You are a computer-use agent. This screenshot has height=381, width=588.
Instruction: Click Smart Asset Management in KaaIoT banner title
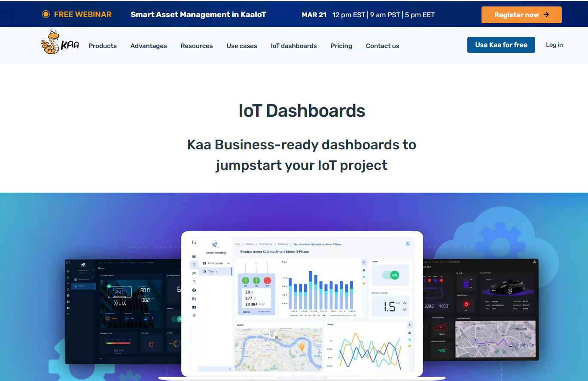tap(198, 15)
